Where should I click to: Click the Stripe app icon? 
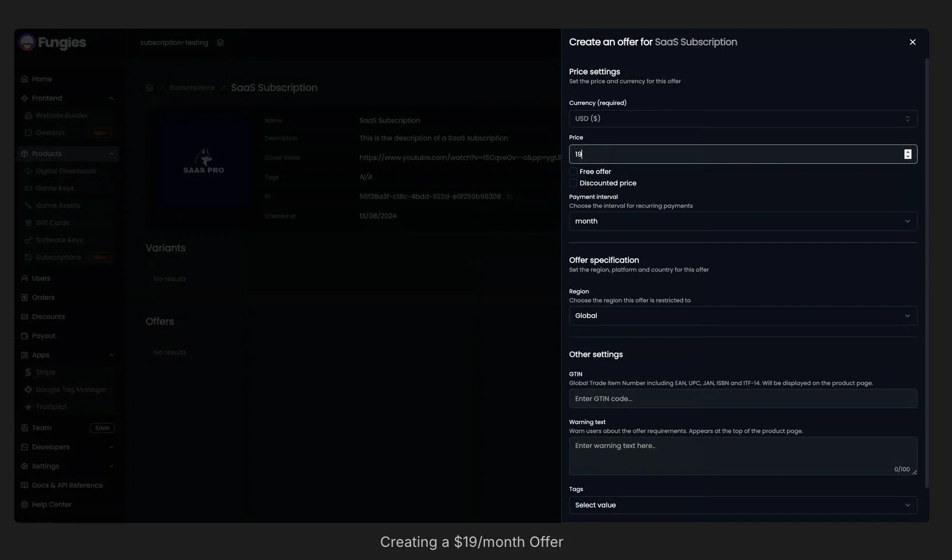[x=28, y=372]
